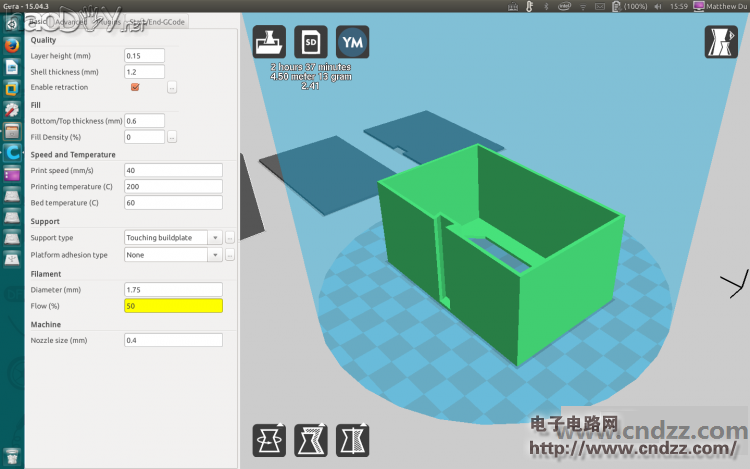Click the Printing temperature input field
Viewport: 750px width, 469px height.
(x=172, y=187)
